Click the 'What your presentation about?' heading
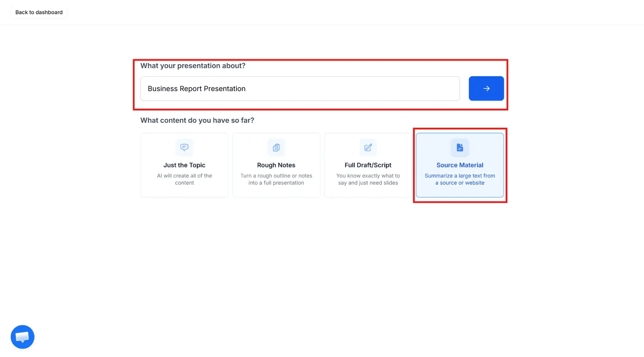 193,66
